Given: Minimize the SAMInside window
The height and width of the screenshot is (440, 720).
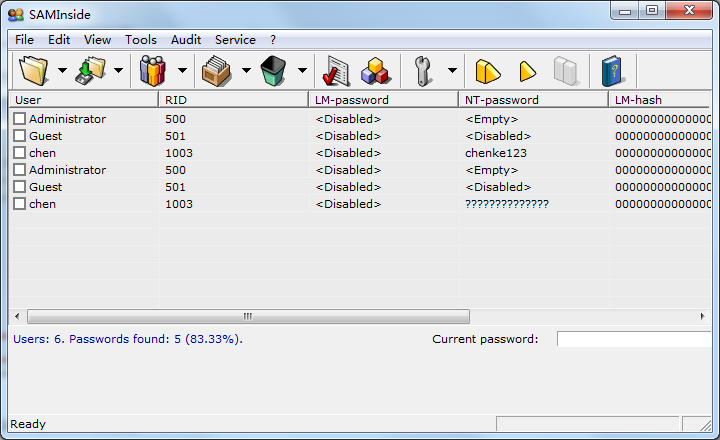Looking at the screenshot, I should [624, 11].
